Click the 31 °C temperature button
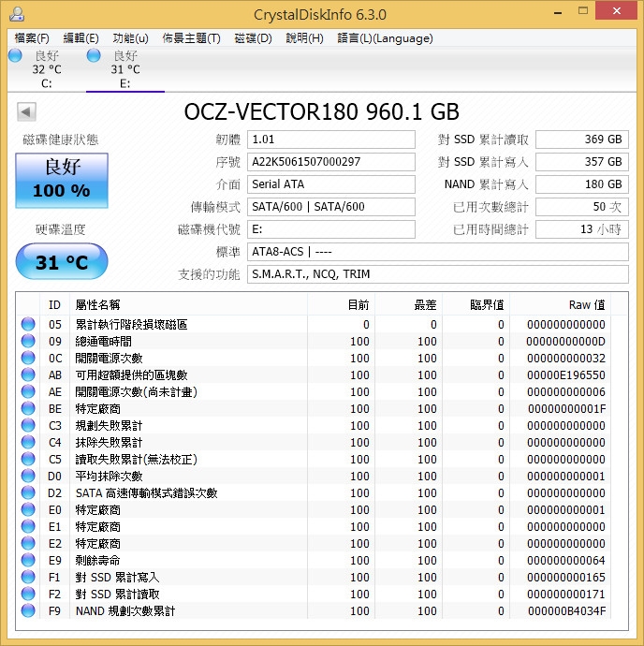The width and height of the screenshot is (644, 646). point(62,261)
